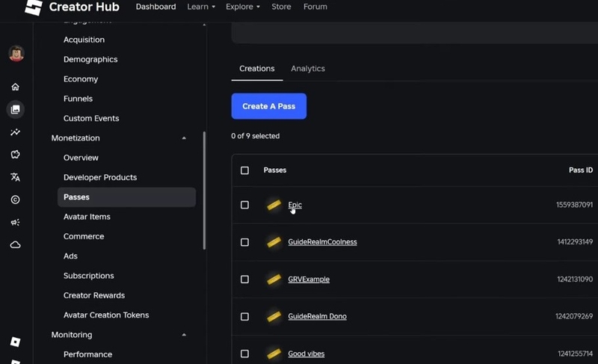Screen dimensions: 598x364
Task: Click the Passes column header
Action: 275,170
